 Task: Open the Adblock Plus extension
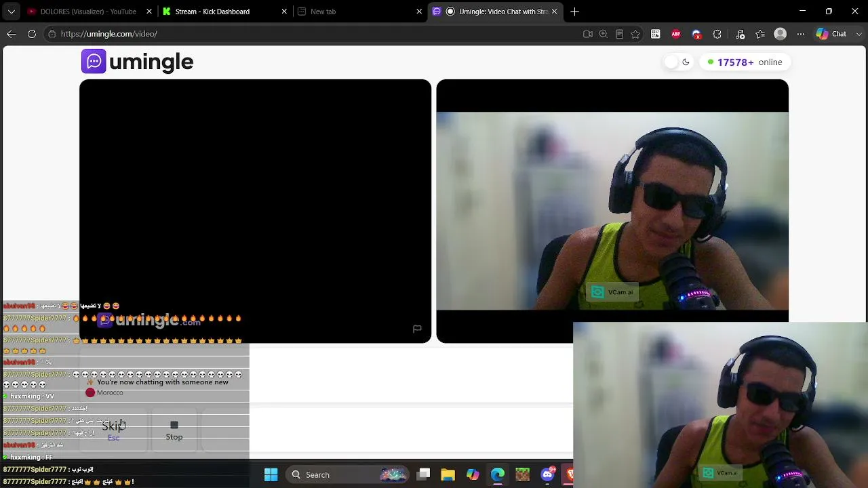(676, 34)
